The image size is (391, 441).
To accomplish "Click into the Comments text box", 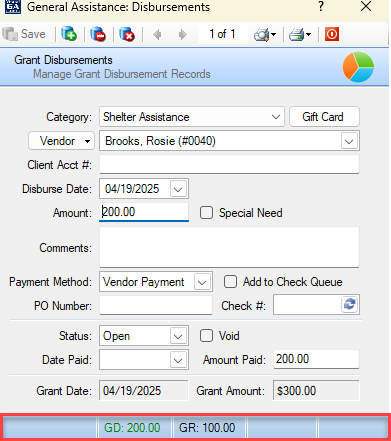I will [229, 247].
